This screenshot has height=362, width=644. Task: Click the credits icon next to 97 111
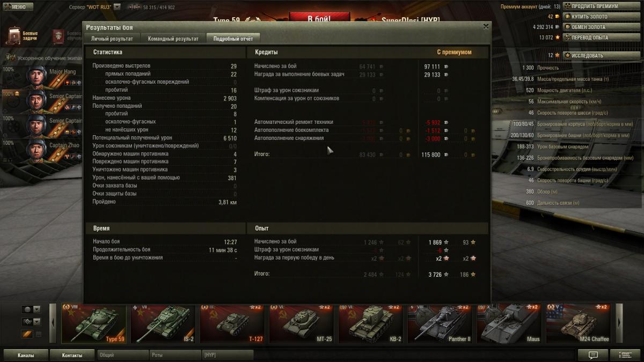pyautogui.click(x=446, y=67)
